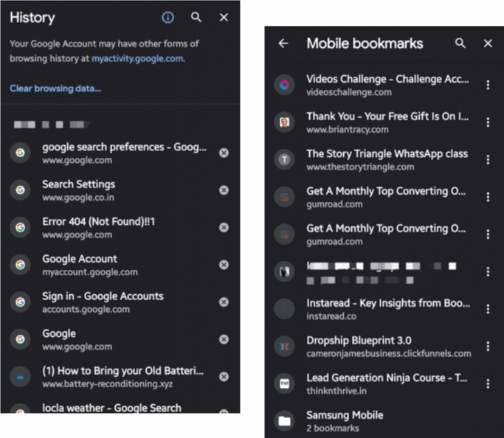Open the myactivity.google.com link
504x438 pixels.
pos(137,58)
